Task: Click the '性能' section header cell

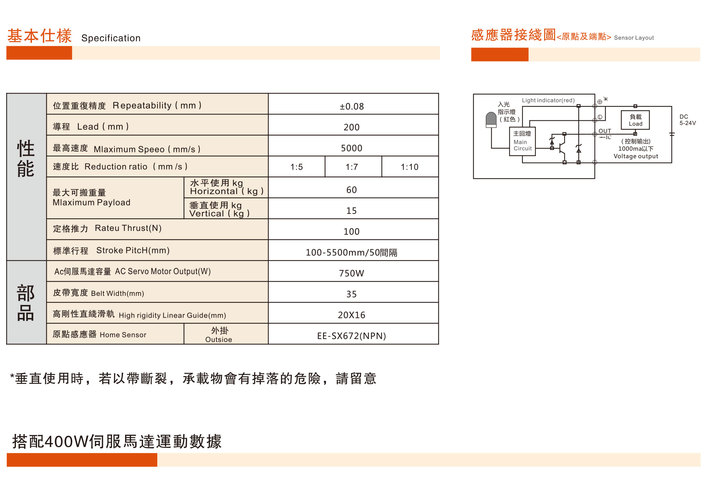Action: tap(26, 177)
